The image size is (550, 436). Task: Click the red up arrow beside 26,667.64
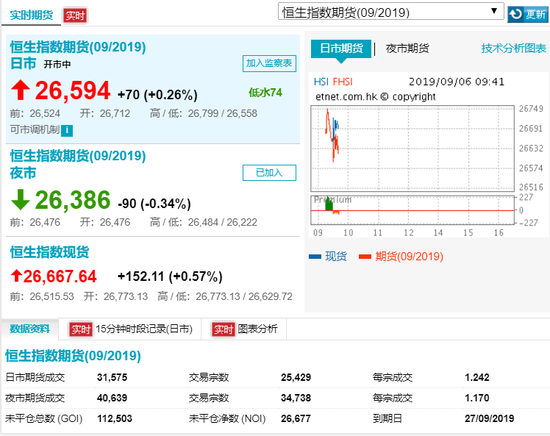pyautogui.click(x=16, y=276)
